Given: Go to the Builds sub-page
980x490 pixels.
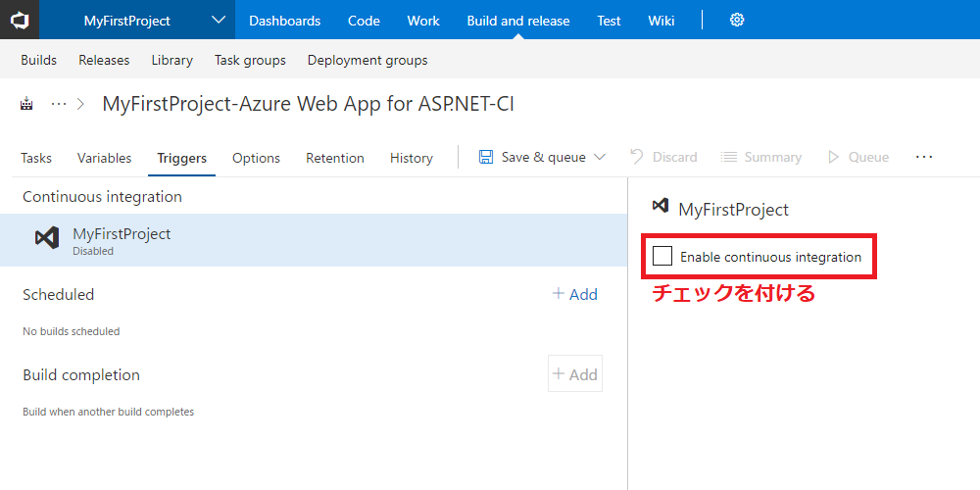Looking at the screenshot, I should tap(39, 60).
